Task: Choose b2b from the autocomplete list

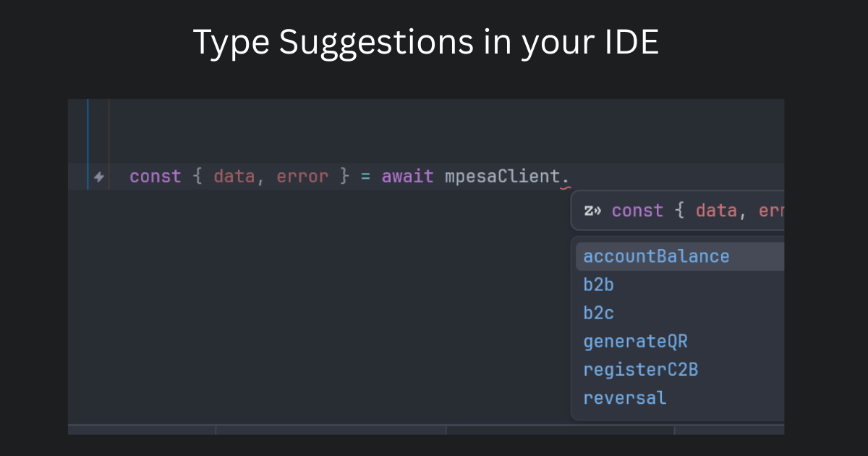Action: [x=599, y=284]
